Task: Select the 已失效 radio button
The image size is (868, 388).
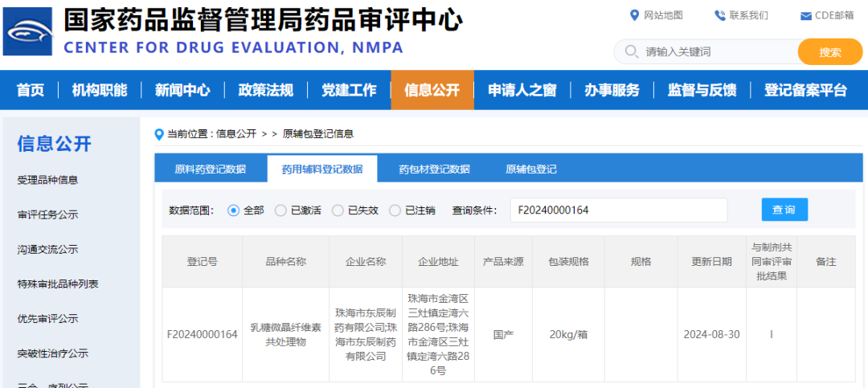Action: tap(337, 210)
